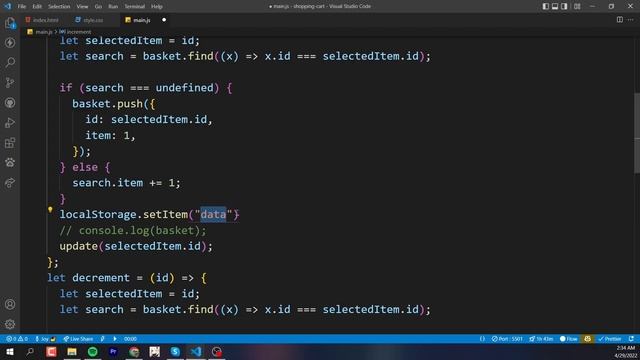Open Skype from the taskbar

(x=175, y=351)
